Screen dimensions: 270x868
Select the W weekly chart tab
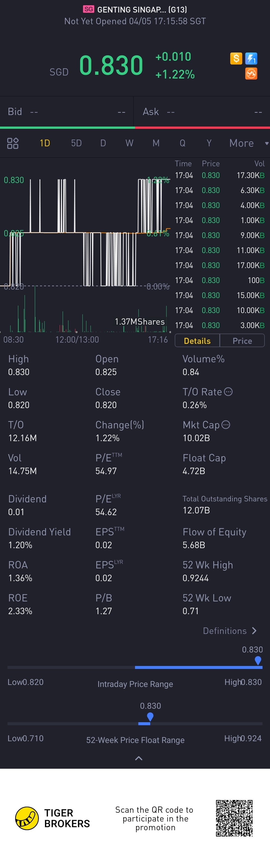129,143
